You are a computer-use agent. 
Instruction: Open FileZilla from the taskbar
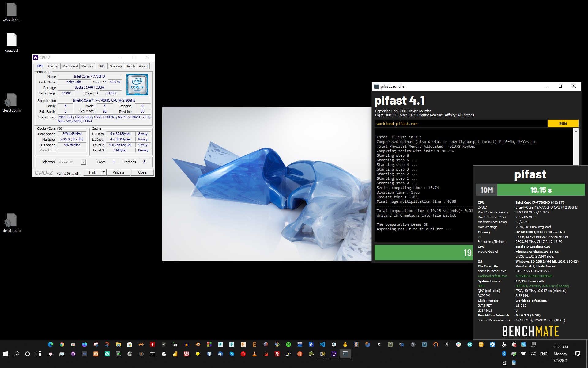pyautogui.click(x=277, y=354)
